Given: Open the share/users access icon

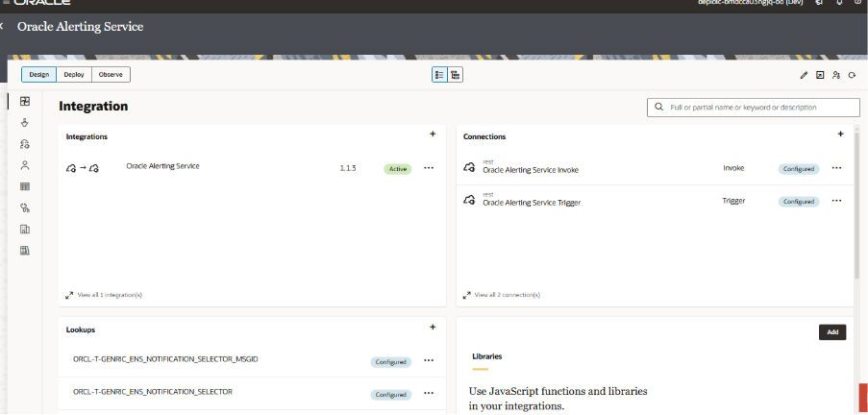Looking at the screenshot, I should tap(836, 75).
